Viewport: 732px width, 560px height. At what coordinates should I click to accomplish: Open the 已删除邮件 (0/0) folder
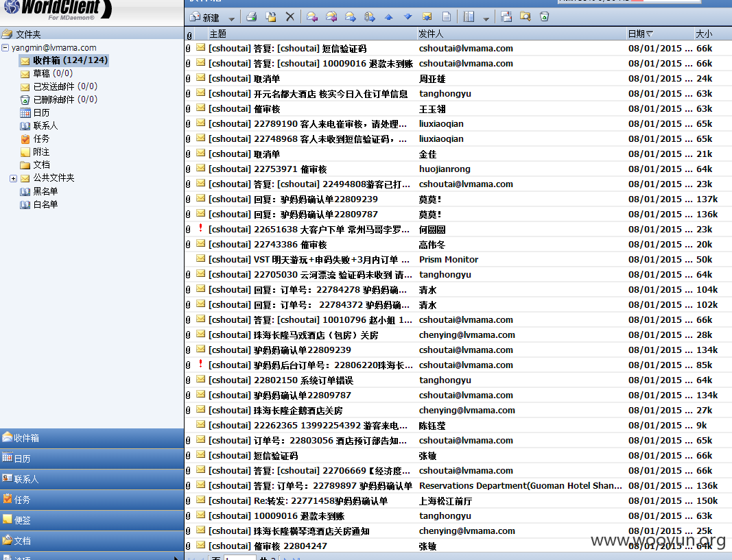coord(59,100)
